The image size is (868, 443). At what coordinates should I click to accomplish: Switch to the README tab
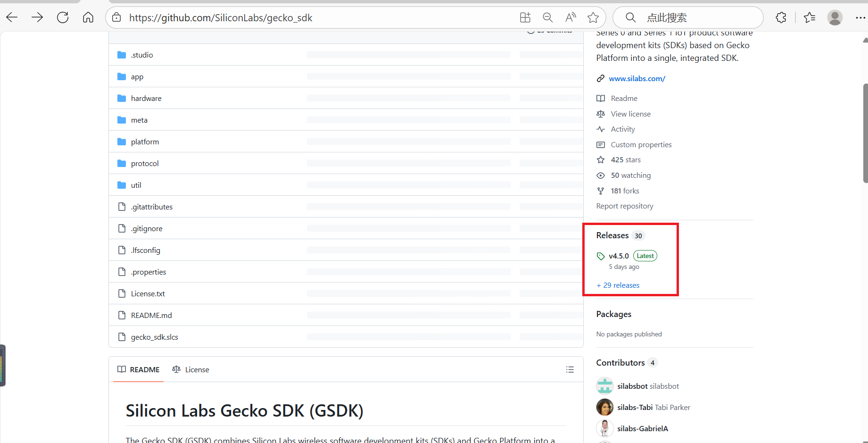coord(139,369)
